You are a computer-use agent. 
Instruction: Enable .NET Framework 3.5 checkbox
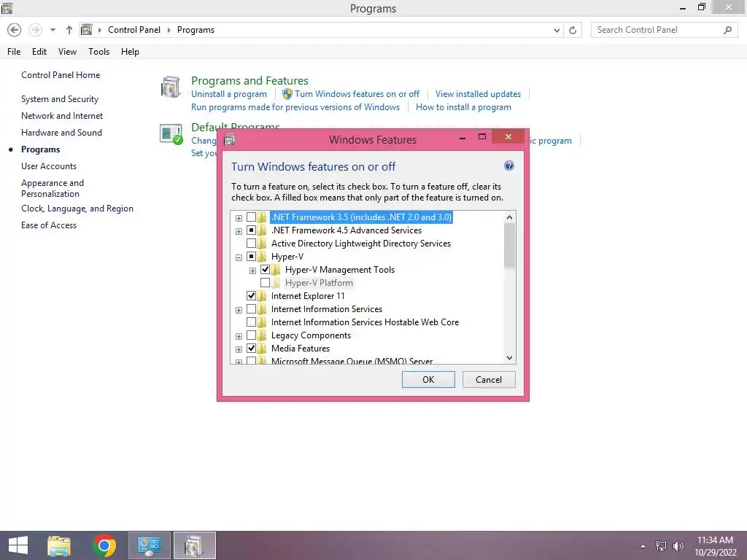(251, 217)
